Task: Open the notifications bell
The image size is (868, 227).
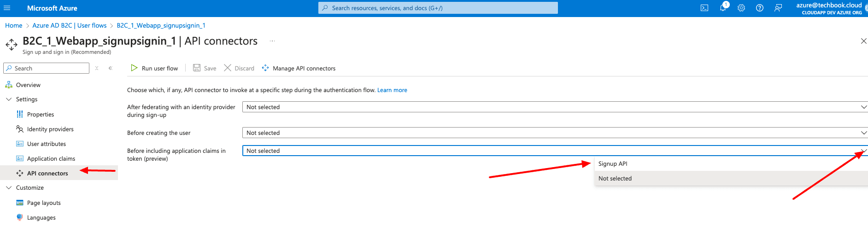Action: [x=723, y=8]
